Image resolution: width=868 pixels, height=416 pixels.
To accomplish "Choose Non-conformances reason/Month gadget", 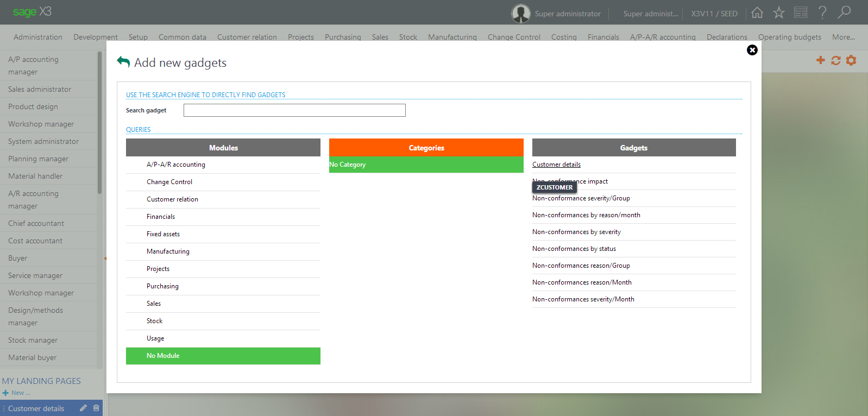I will [582, 282].
